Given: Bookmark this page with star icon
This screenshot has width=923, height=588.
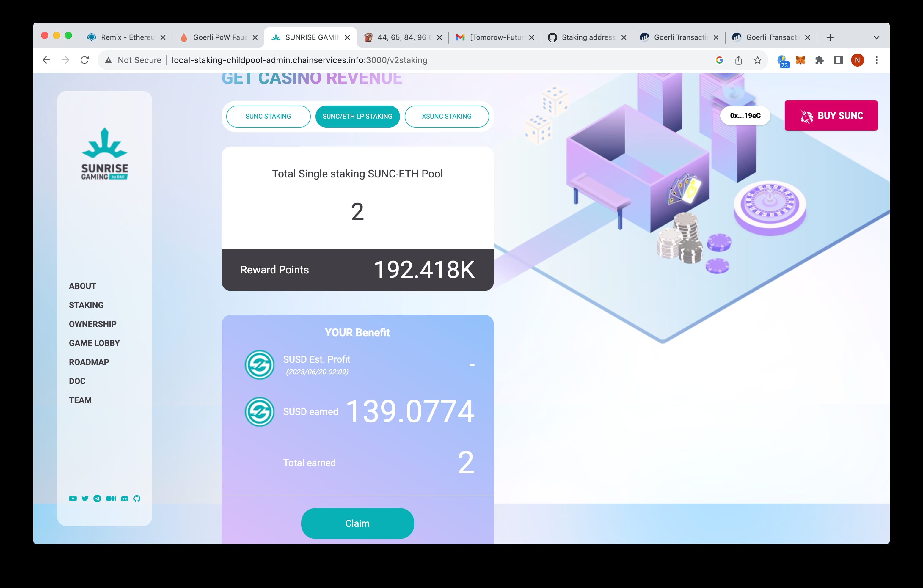Looking at the screenshot, I should coord(757,60).
